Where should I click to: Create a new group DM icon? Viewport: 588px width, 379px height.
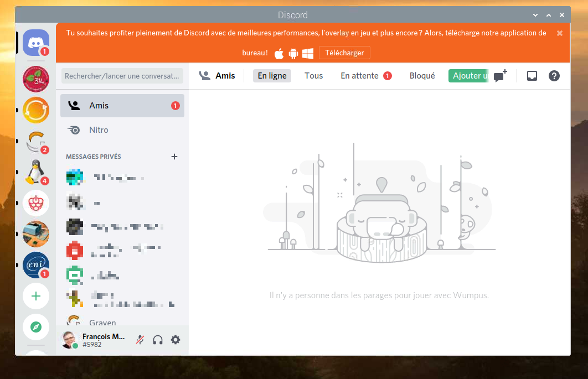501,76
